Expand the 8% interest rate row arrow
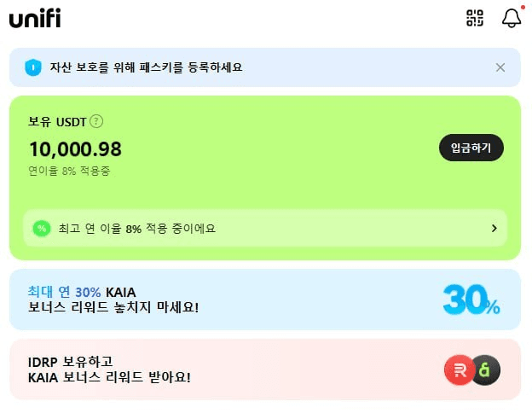Viewport: 532px width, 419px height. click(x=494, y=228)
